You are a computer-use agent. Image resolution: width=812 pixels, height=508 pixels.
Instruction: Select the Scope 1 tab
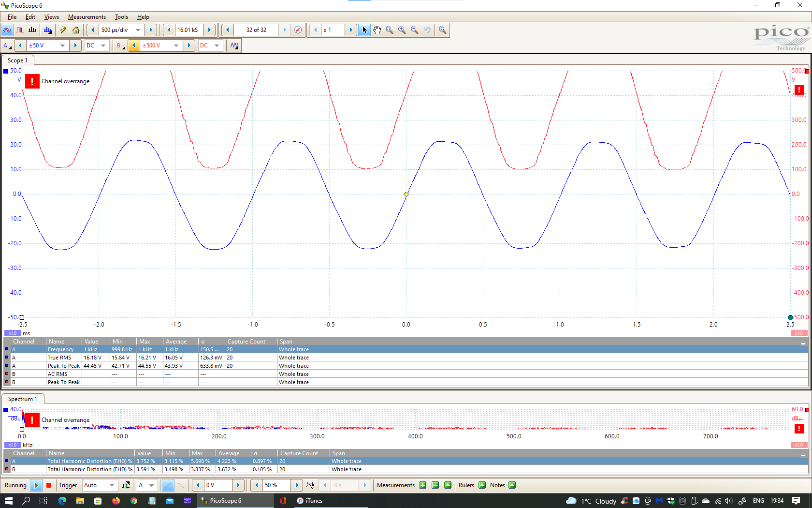coord(18,60)
